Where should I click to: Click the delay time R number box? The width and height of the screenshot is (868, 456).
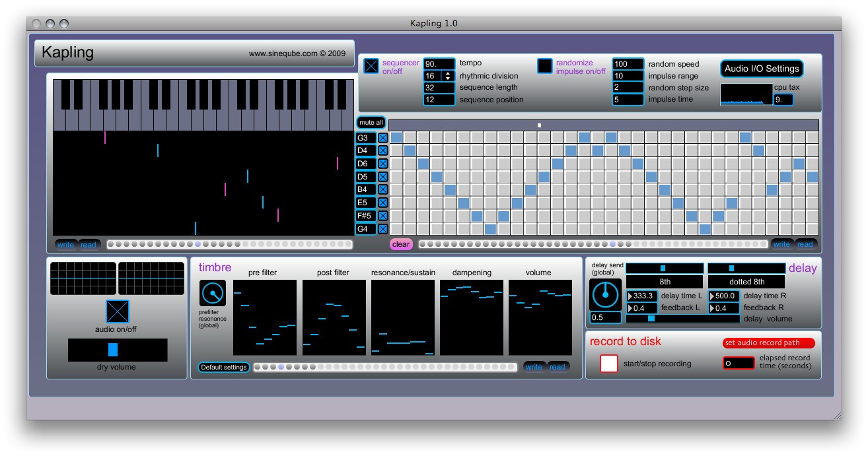(x=724, y=296)
